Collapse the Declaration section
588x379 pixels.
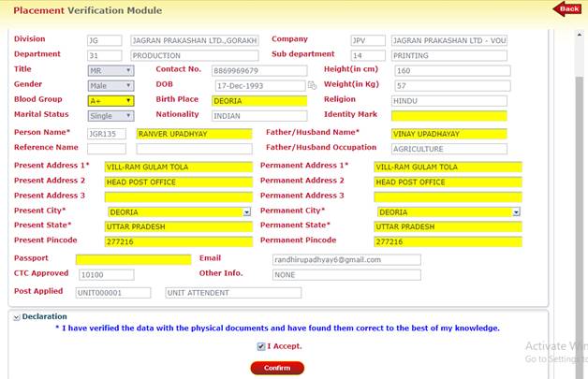[x=17, y=317]
